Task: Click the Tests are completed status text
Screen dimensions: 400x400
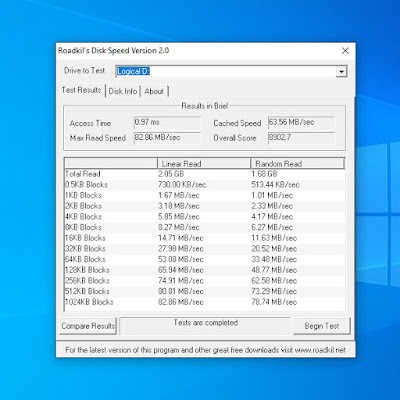Action: click(x=206, y=323)
